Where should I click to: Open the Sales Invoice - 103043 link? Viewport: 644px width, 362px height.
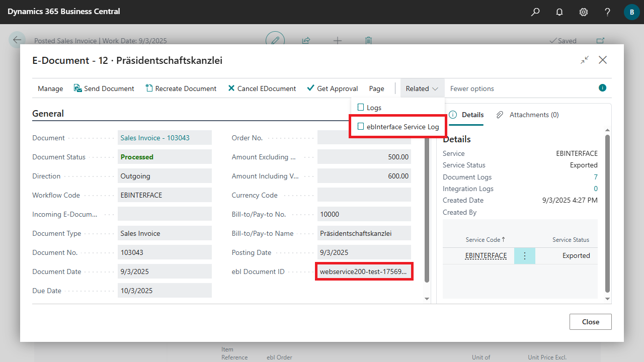pos(155,138)
